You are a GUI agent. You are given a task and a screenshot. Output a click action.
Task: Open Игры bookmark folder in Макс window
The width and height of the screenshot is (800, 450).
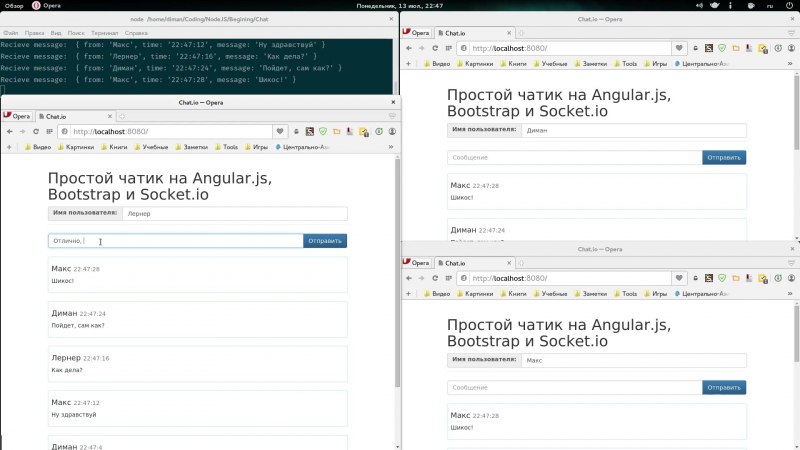[656, 293]
